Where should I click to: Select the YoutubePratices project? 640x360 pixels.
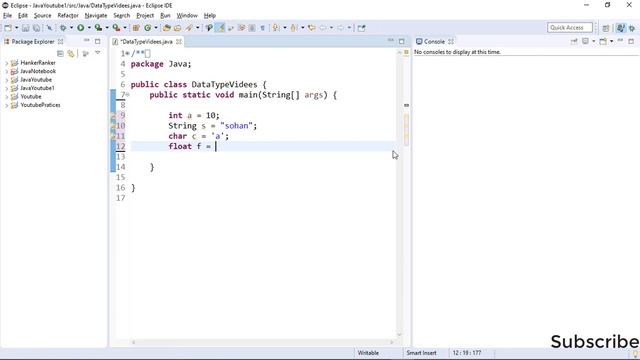(x=40, y=105)
